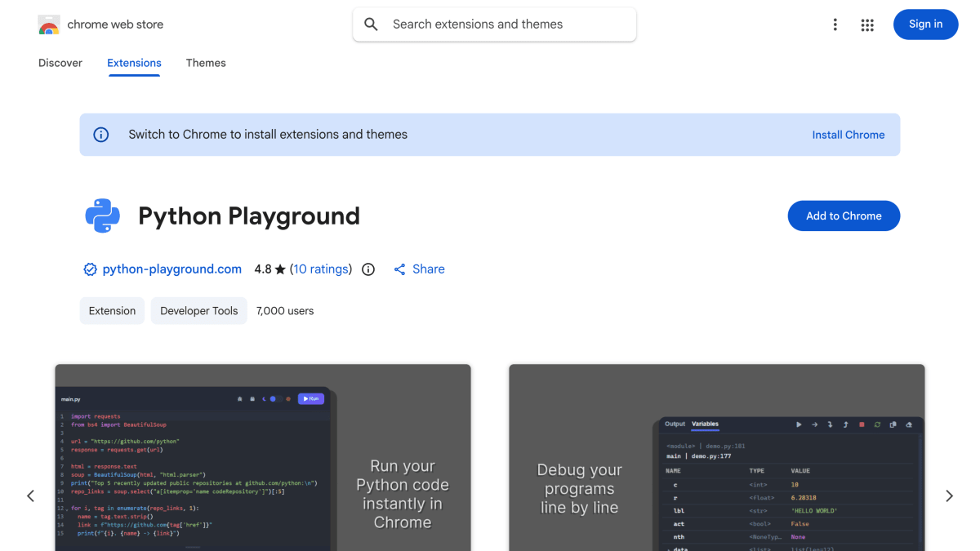Click the ratings info circle icon
Image resolution: width=980 pixels, height=551 pixels.
point(368,269)
